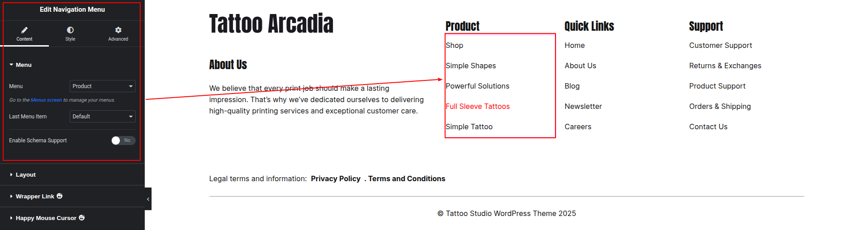Click the Newsletter quick link

click(583, 107)
